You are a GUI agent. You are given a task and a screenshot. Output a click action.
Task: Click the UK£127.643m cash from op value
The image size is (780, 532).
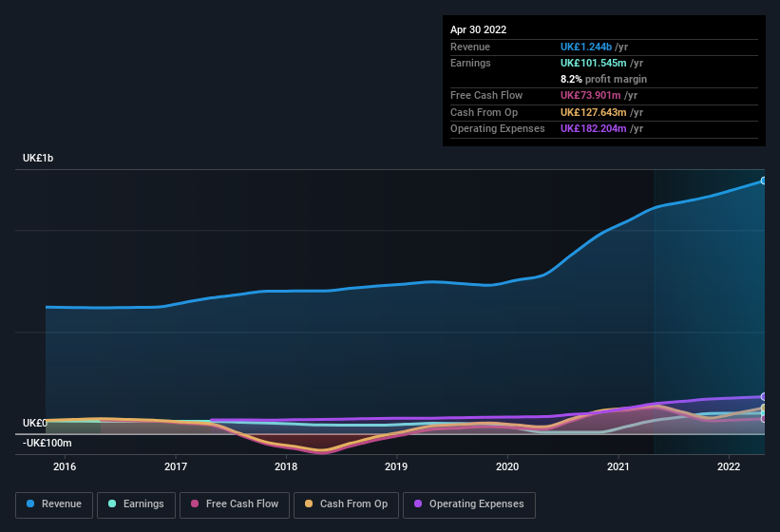point(594,112)
